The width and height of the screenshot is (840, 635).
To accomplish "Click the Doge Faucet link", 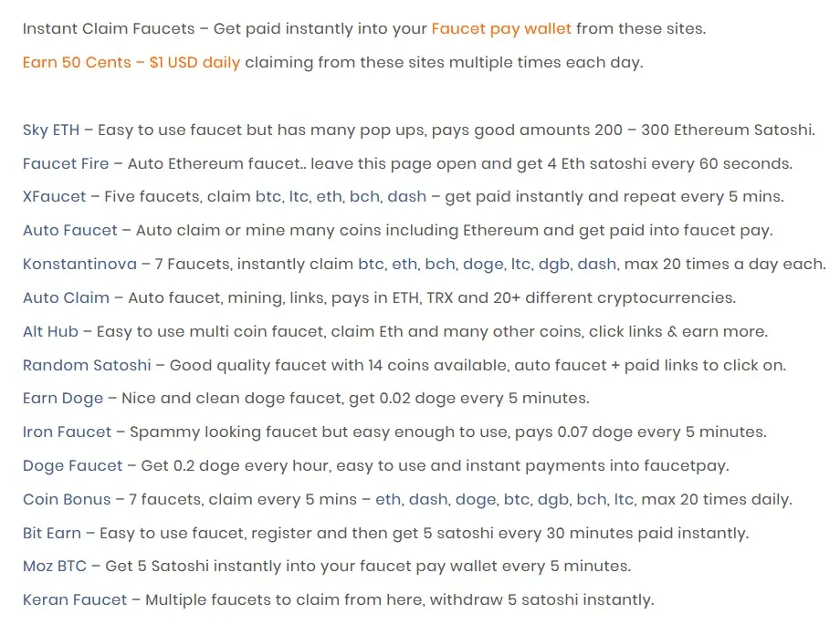I will click(72, 466).
